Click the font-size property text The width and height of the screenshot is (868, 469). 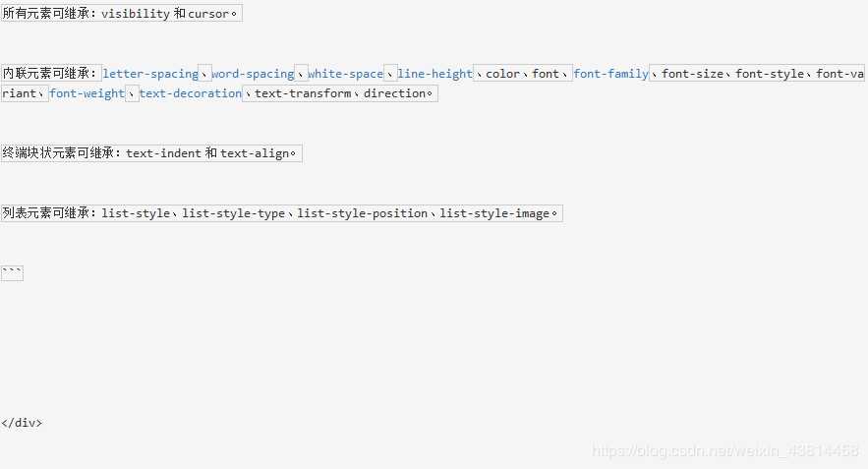(x=692, y=74)
